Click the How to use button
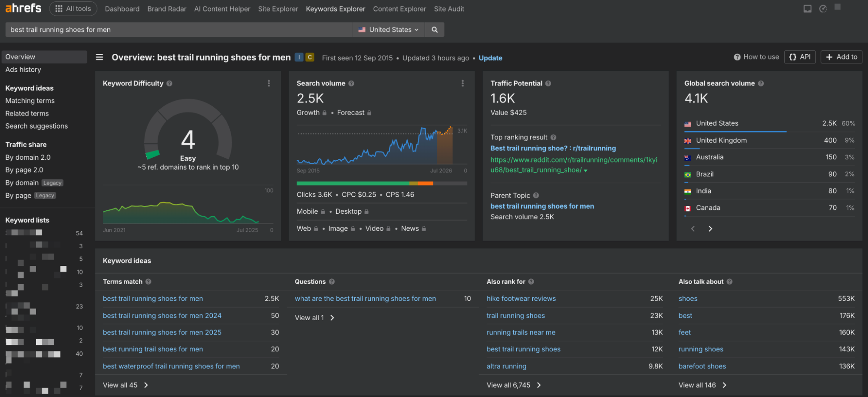This screenshot has width=868, height=397. [x=756, y=57]
